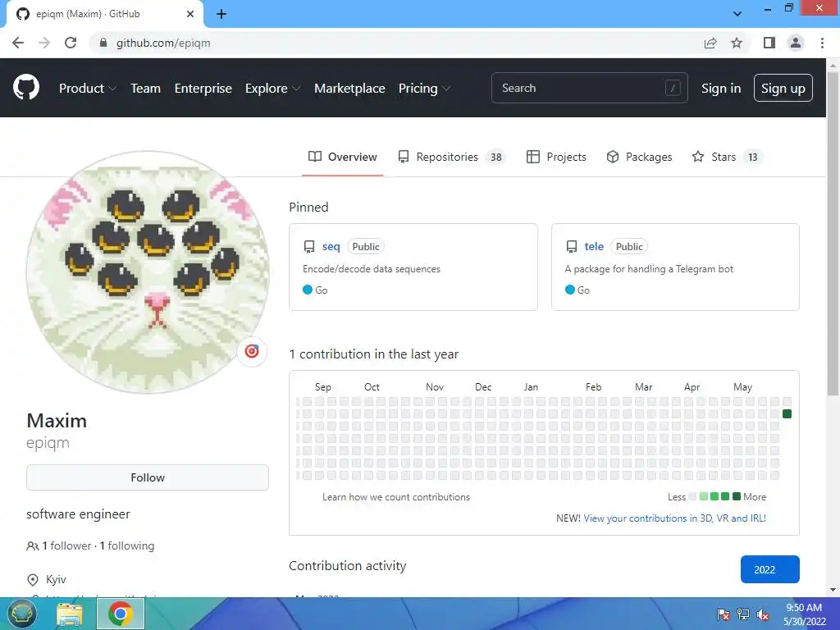Click the '1 contribution in the last year' heading

click(374, 354)
